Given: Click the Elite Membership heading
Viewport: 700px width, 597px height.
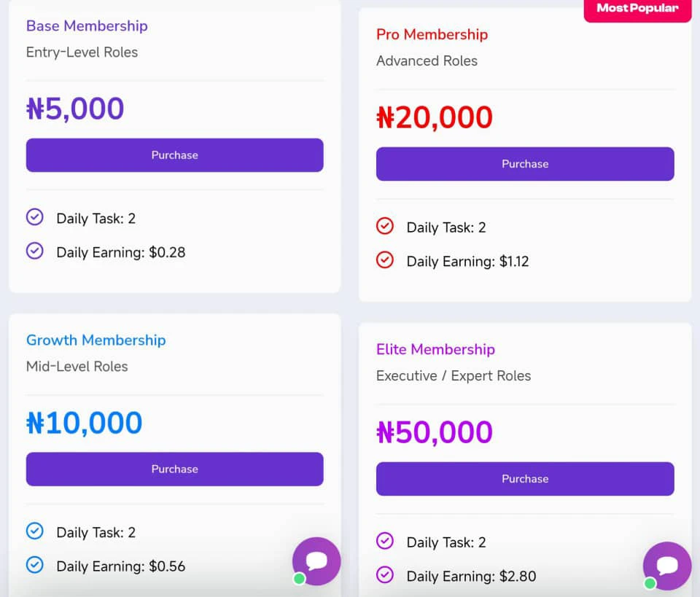Looking at the screenshot, I should pyautogui.click(x=435, y=349).
